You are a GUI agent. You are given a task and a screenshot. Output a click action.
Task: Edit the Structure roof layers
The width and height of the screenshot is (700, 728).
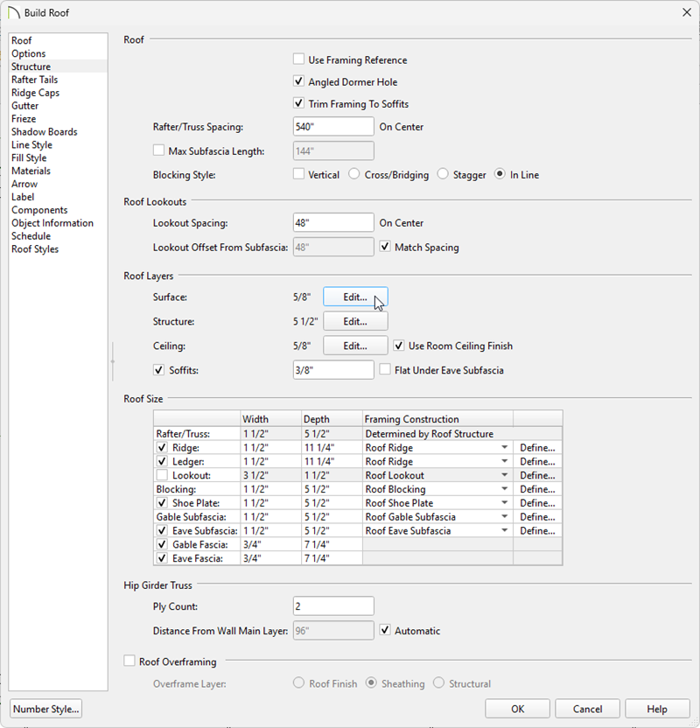[x=355, y=321]
